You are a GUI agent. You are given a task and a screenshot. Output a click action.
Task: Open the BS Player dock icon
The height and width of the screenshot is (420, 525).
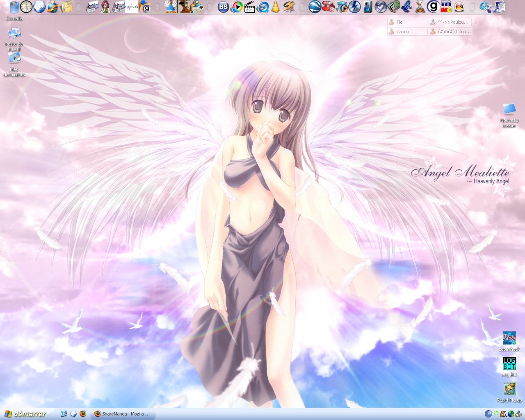click(223, 7)
